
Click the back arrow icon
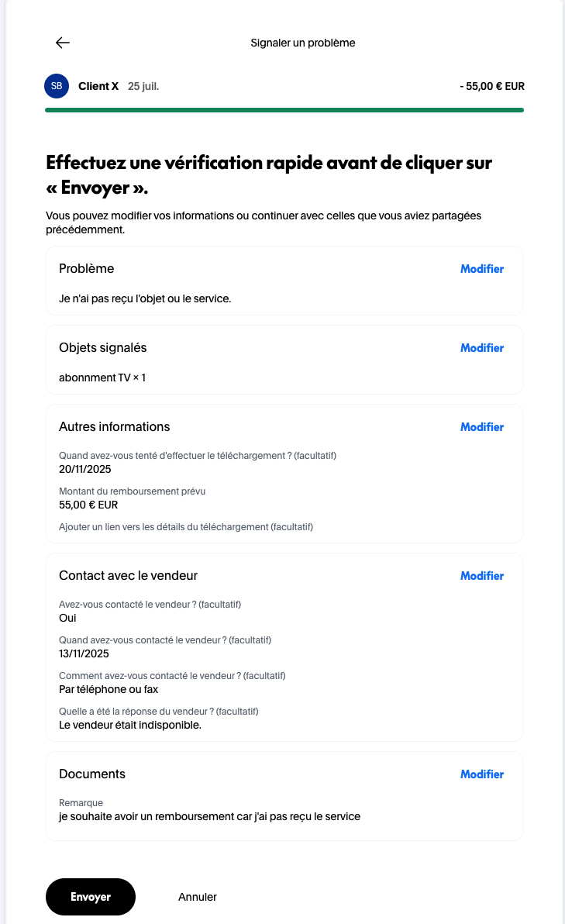tap(63, 43)
